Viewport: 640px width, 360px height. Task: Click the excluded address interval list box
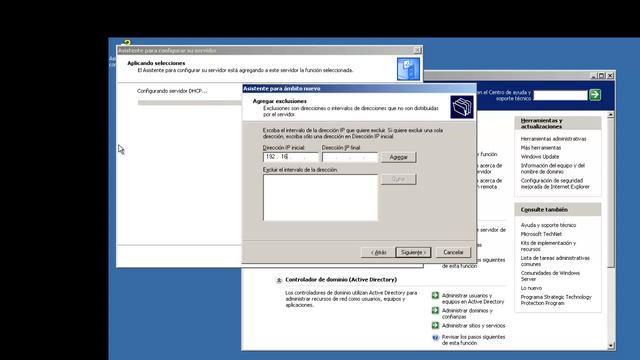coord(320,198)
